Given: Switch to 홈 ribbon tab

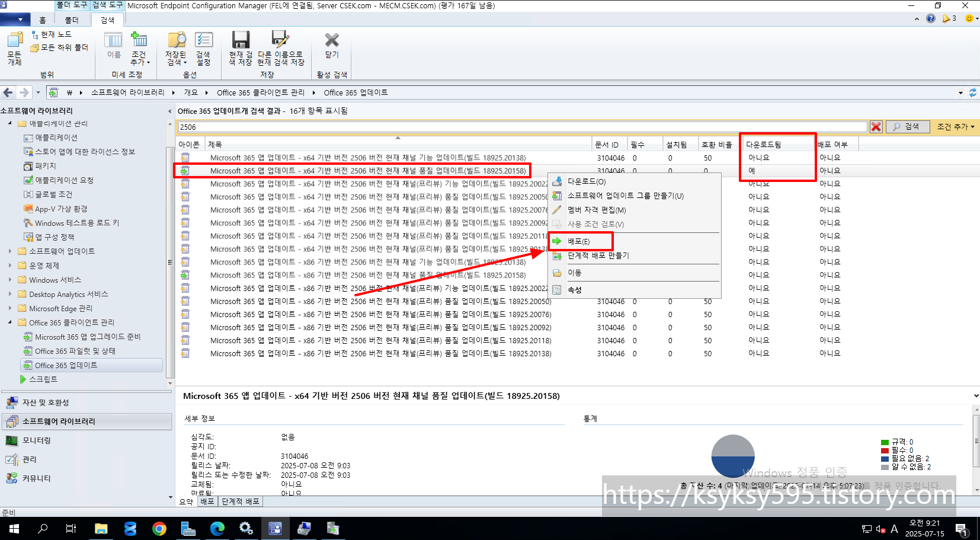Looking at the screenshot, I should click(x=43, y=20).
